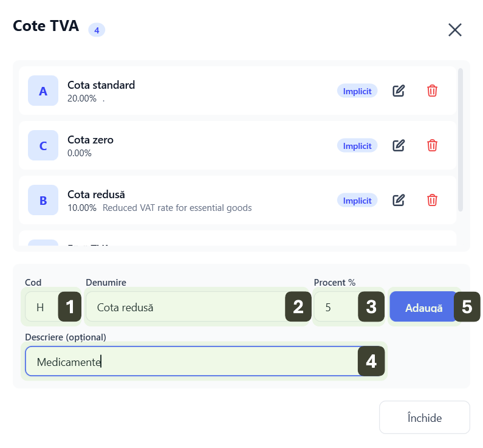Edit the Cota standard VAT rate
Viewport: 483px width, 448px height.
coord(399,91)
